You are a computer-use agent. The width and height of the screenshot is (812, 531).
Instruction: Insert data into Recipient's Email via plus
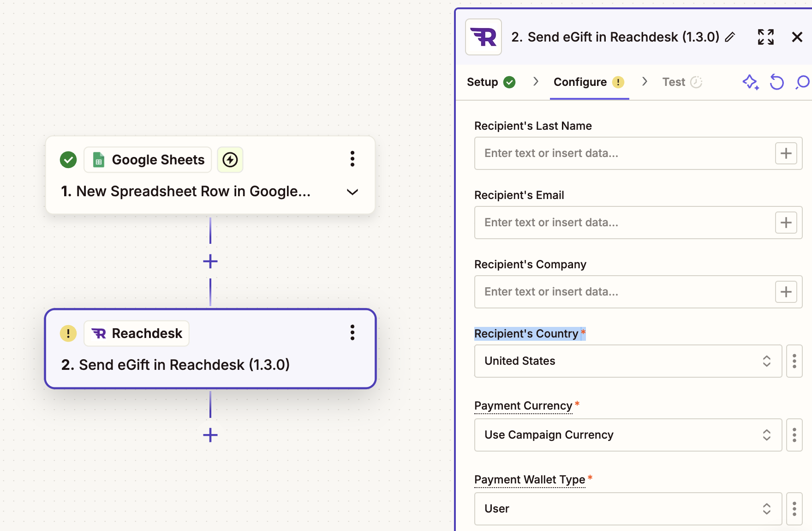coord(786,223)
